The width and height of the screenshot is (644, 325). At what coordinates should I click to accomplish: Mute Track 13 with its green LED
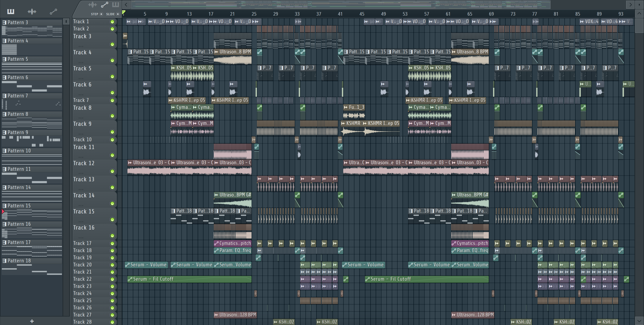tap(112, 187)
